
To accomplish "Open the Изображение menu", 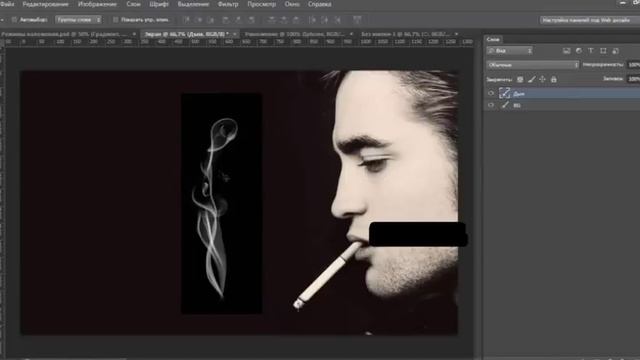I will point(97,4).
